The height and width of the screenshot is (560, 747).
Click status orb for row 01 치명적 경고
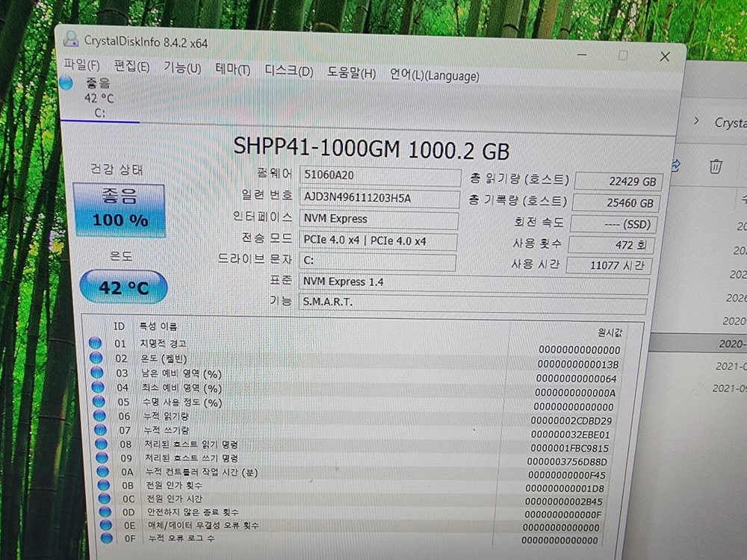96,343
